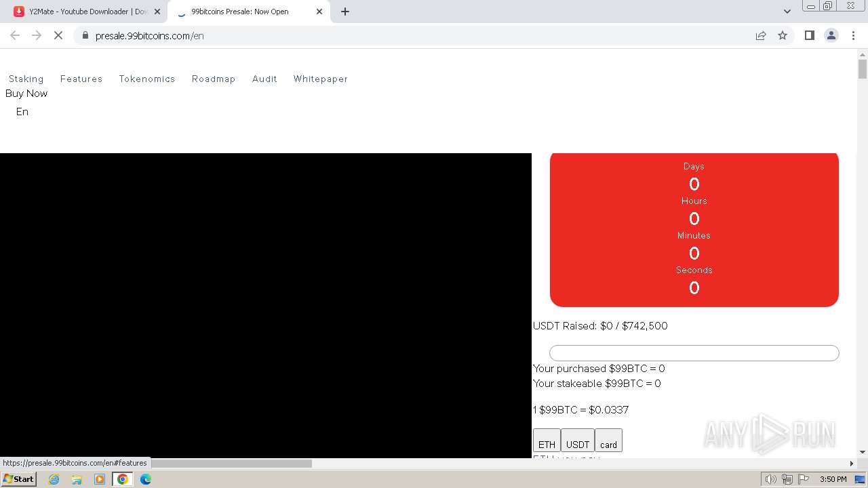Expand tab search dropdown
Viewport: 868px width, 488px height.
(787, 12)
